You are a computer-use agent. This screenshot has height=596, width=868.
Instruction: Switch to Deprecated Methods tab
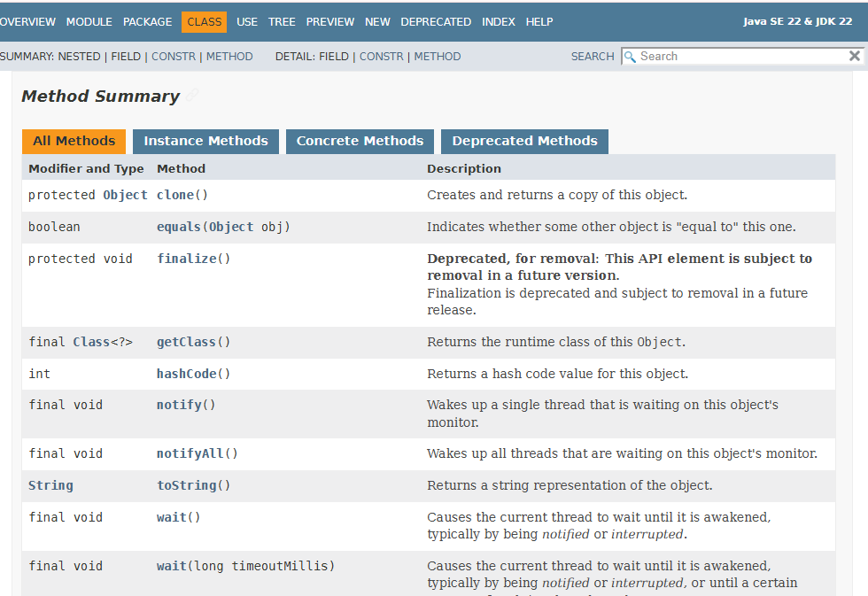(524, 141)
